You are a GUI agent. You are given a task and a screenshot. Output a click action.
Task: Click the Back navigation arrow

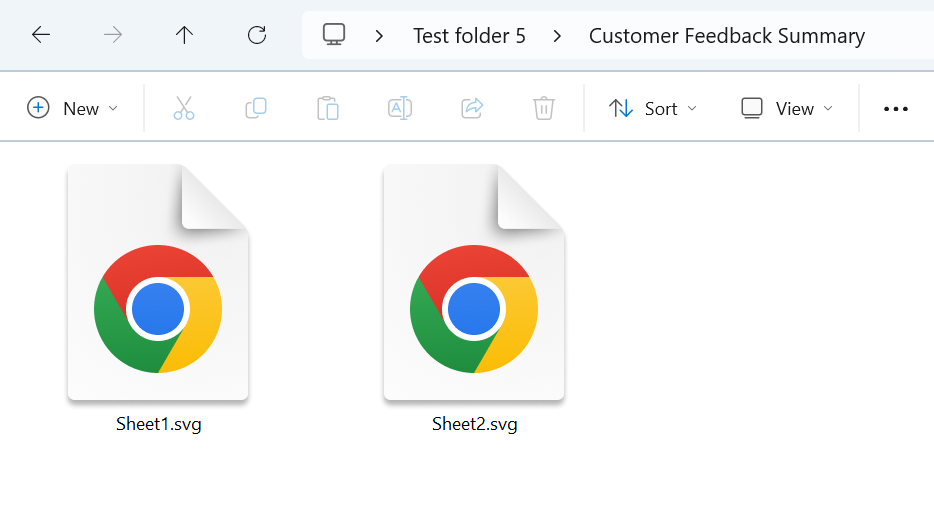coord(40,35)
